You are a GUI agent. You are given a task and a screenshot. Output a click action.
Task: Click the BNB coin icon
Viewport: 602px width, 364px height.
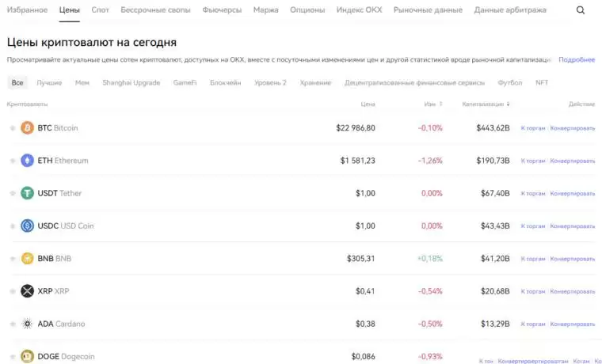pos(28,258)
